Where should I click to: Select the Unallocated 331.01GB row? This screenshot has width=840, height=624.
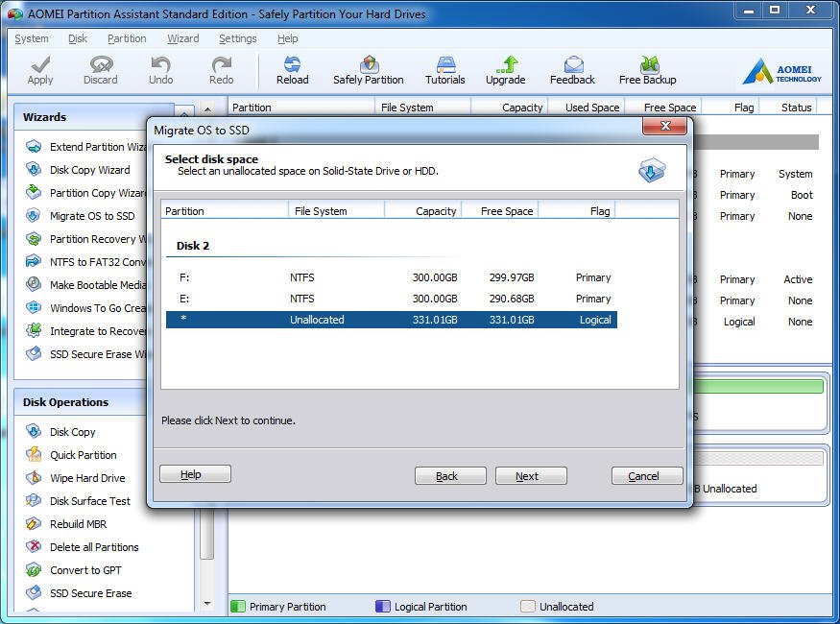(392, 320)
